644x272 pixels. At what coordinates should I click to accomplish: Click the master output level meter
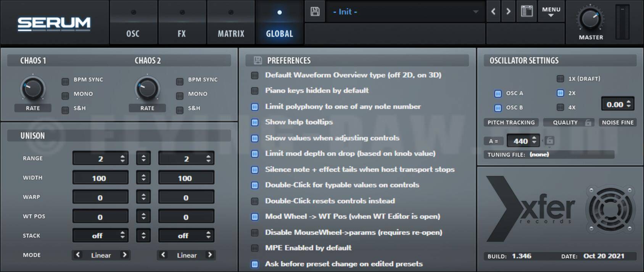tap(623, 22)
